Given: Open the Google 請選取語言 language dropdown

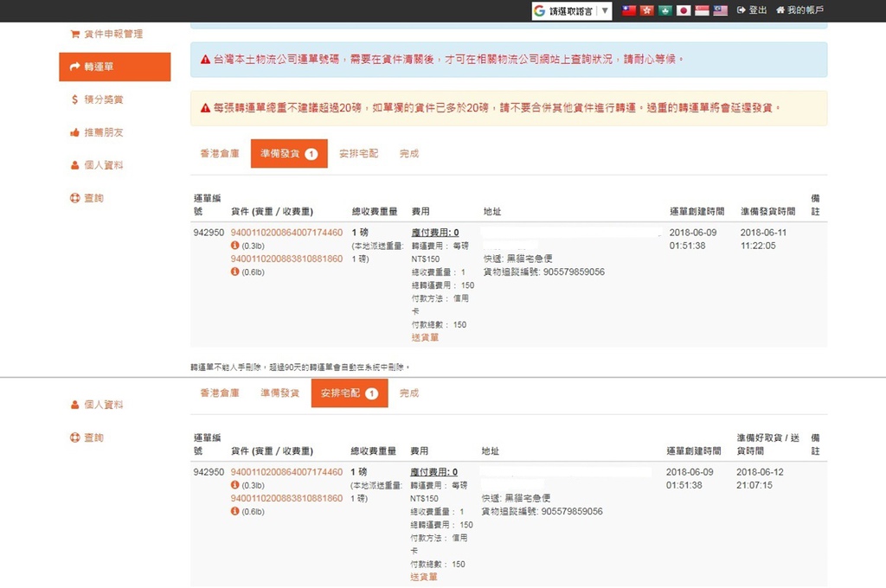Looking at the screenshot, I should [571, 10].
